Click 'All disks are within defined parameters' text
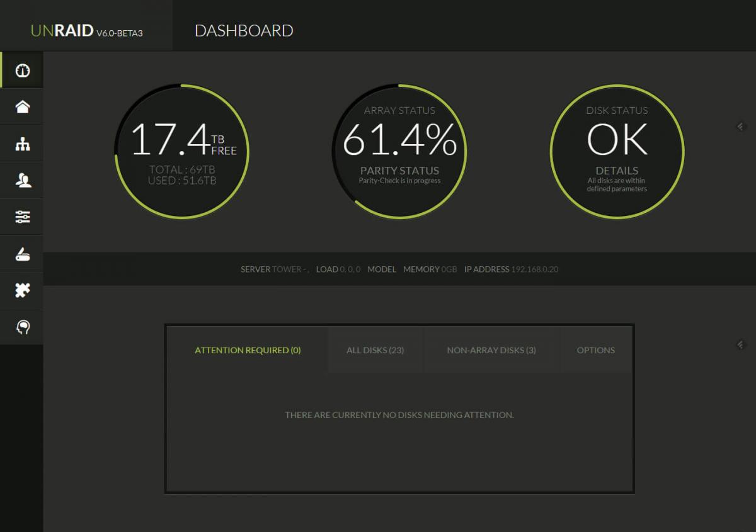Screen dimensions: 756x532 click(617, 184)
